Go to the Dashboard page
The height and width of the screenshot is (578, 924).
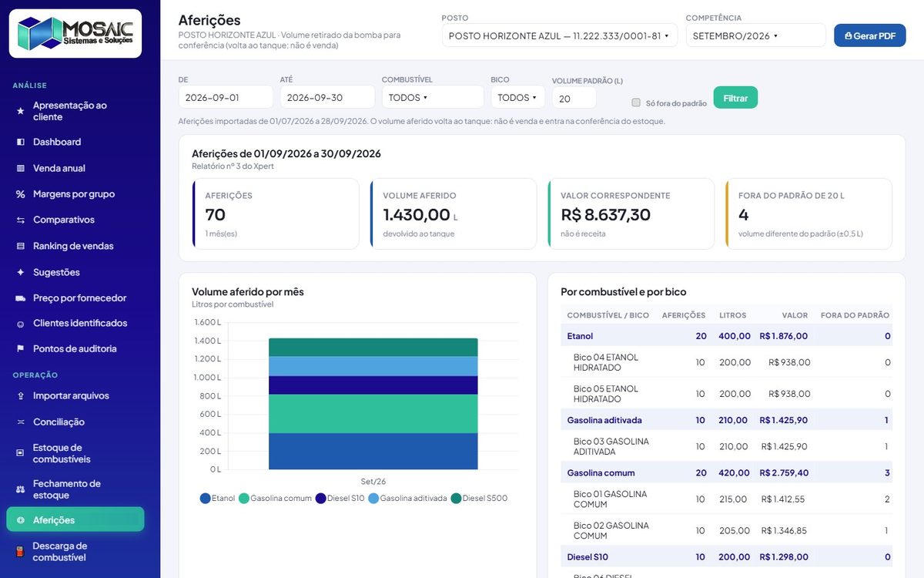click(x=75, y=142)
